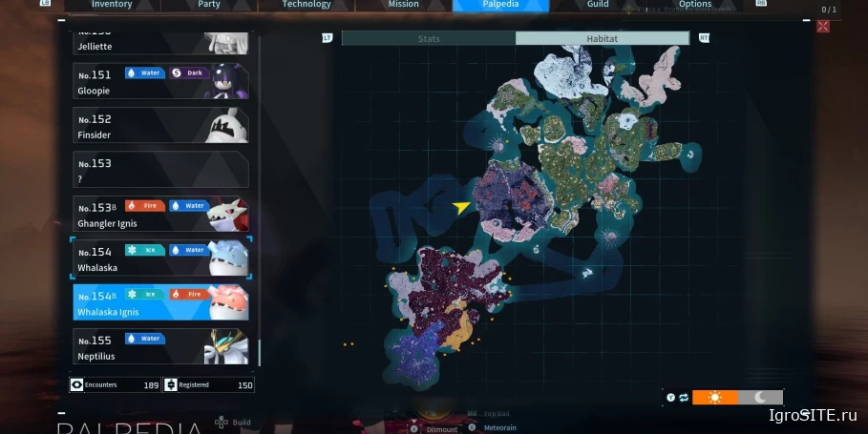The image size is (868, 434).
Task: Switch to the Stats view
Action: [x=429, y=39]
